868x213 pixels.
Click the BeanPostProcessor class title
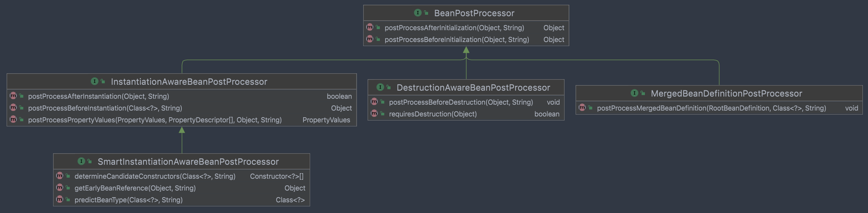(474, 13)
